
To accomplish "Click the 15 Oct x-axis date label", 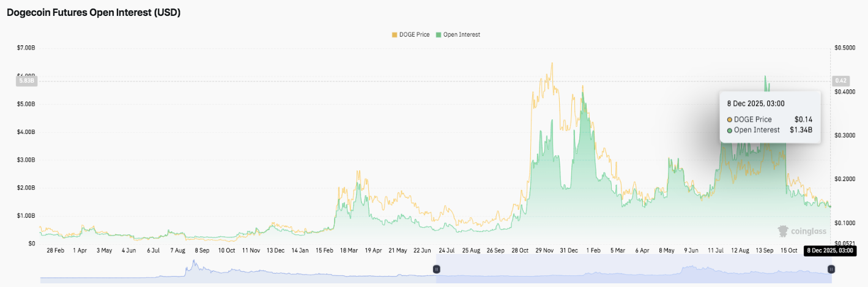I will pos(789,251).
